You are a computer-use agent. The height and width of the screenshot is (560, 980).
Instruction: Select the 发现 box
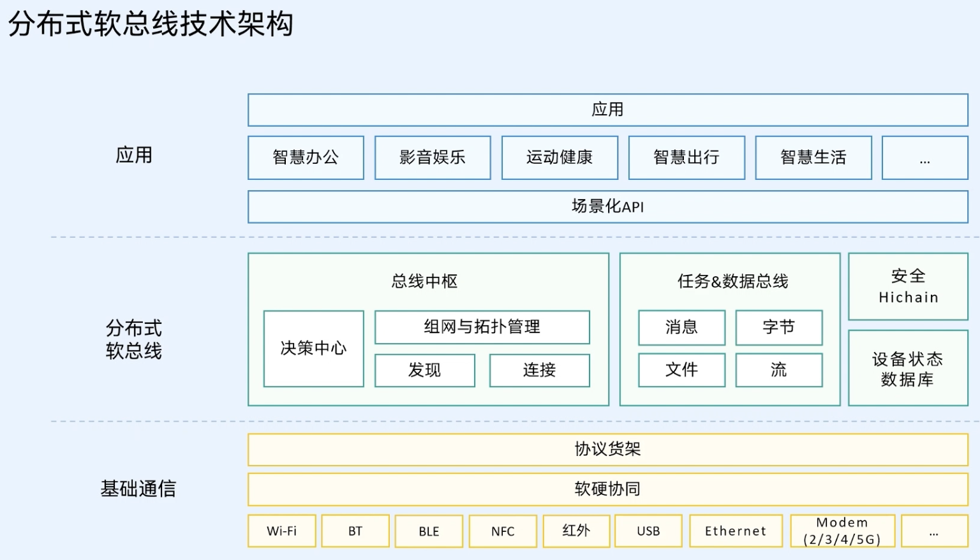(x=425, y=371)
